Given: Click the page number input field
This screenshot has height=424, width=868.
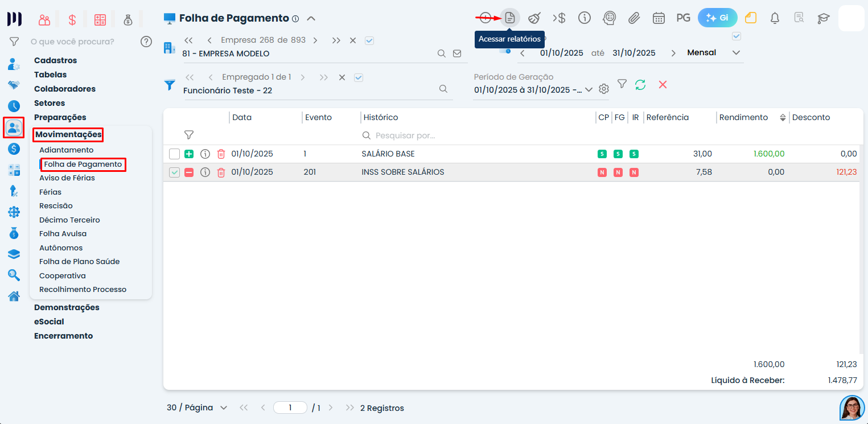Looking at the screenshot, I should pyautogui.click(x=290, y=407).
